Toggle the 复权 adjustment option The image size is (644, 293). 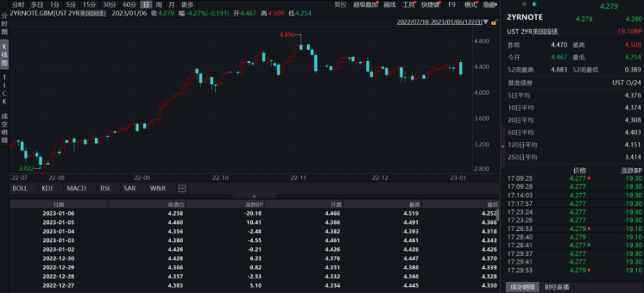click(x=340, y=5)
